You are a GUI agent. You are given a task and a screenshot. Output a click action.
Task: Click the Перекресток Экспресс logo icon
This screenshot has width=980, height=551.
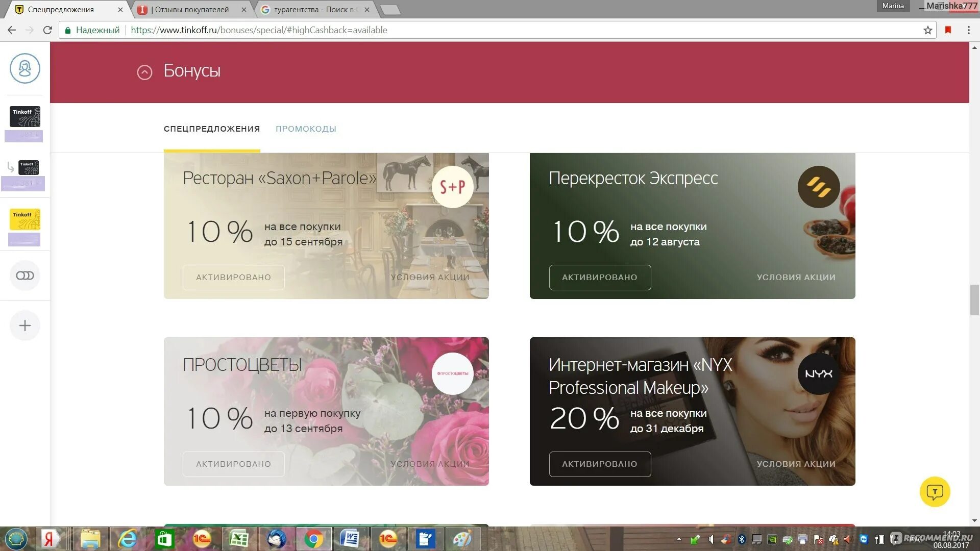[x=818, y=187]
